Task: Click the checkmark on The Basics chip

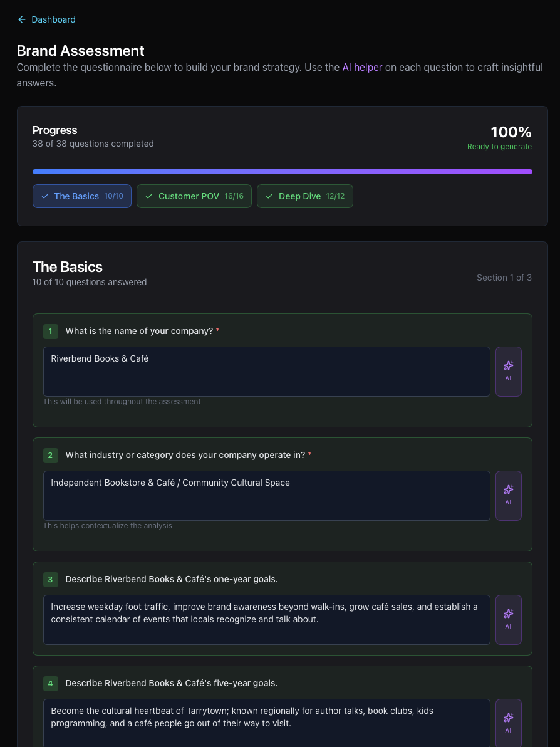Action: 45,196
